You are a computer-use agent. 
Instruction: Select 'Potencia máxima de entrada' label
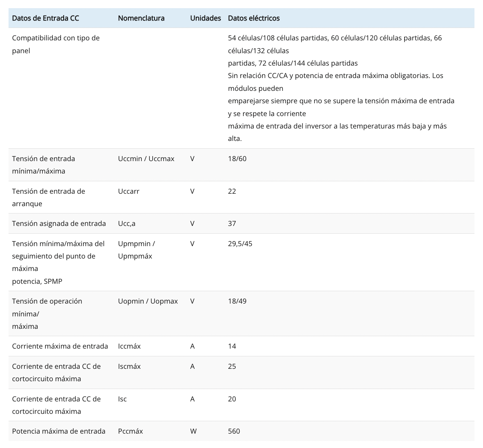coord(59,431)
